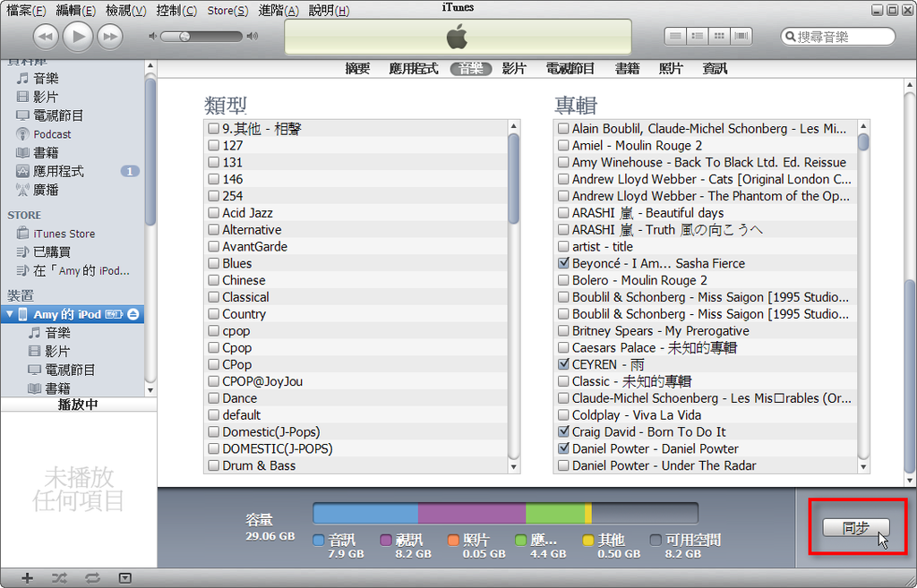917x588 pixels.
Task: Click the high volume speaker icon
Action: [x=252, y=36]
